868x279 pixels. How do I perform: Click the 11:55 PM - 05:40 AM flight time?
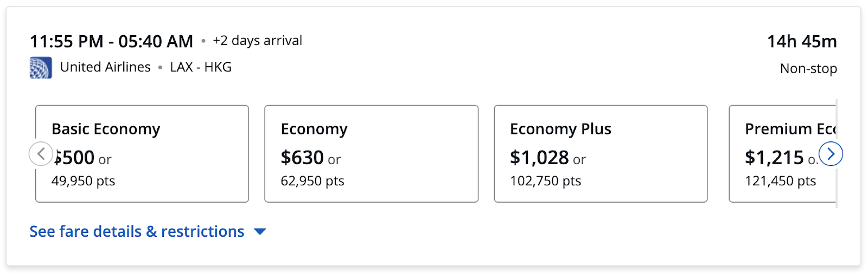(x=111, y=41)
